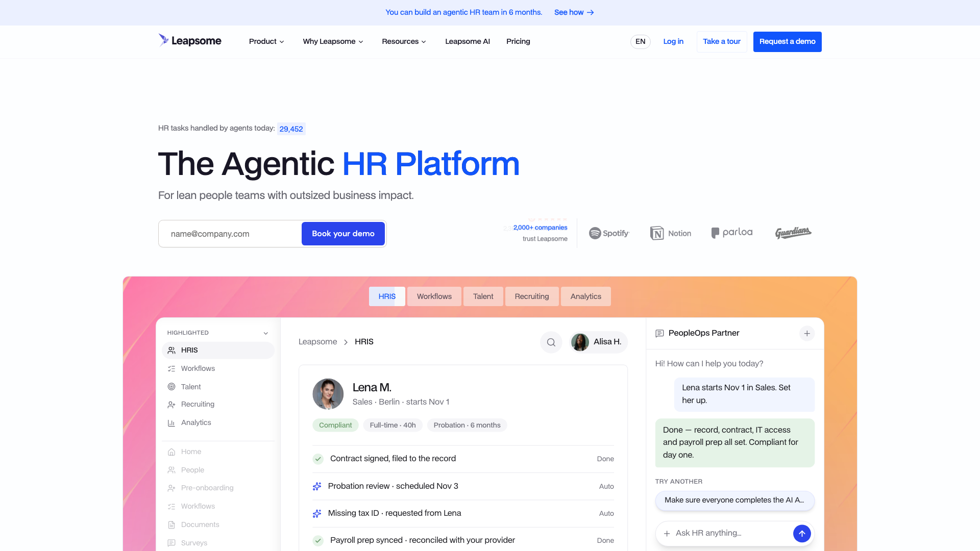Open the Resources dropdown menu
Viewport: 980px width, 551px height.
click(x=404, y=41)
